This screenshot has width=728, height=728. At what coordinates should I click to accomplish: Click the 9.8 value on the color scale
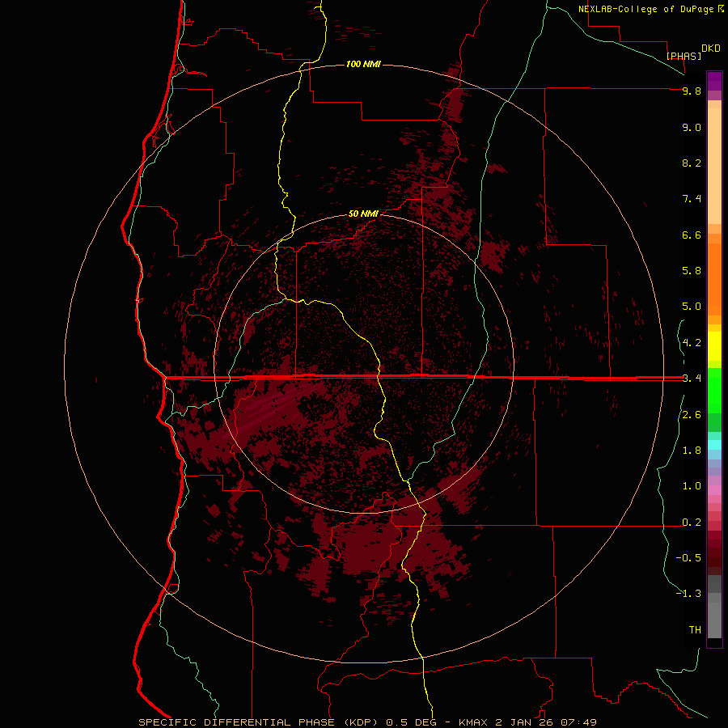(x=692, y=91)
